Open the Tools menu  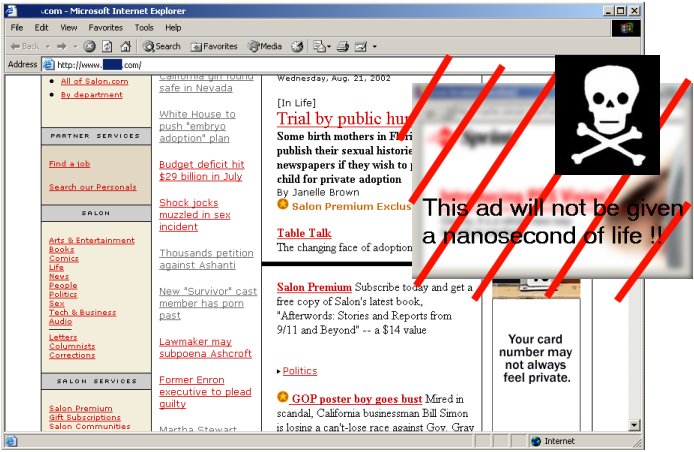tap(144, 28)
